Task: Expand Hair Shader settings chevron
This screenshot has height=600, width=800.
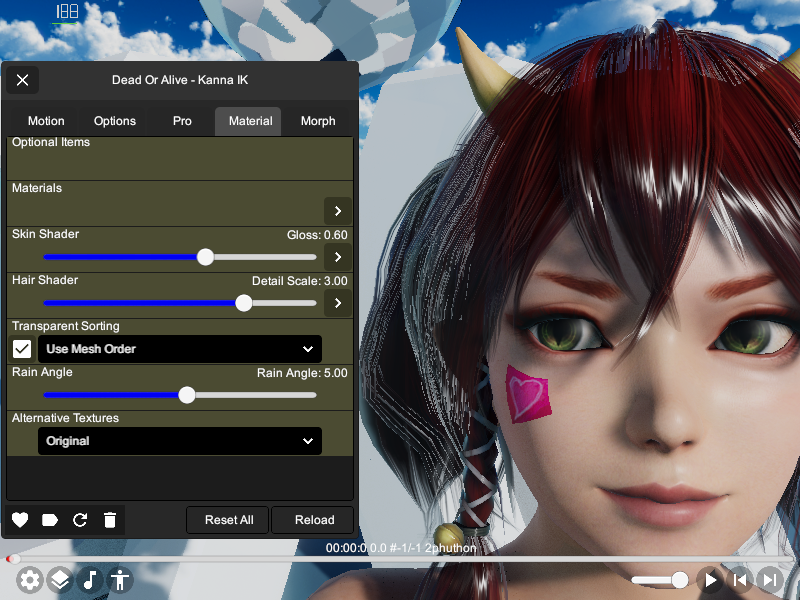Action: [338, 303]
